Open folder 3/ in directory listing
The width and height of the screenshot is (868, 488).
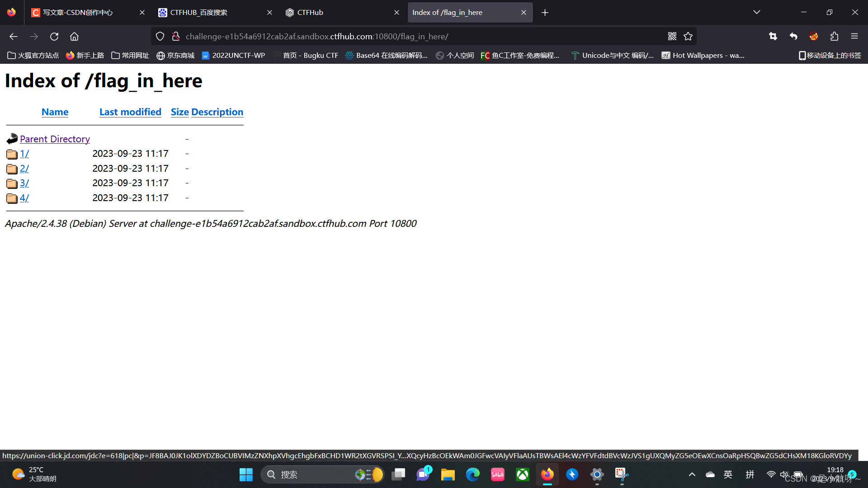tap(24, 183)
